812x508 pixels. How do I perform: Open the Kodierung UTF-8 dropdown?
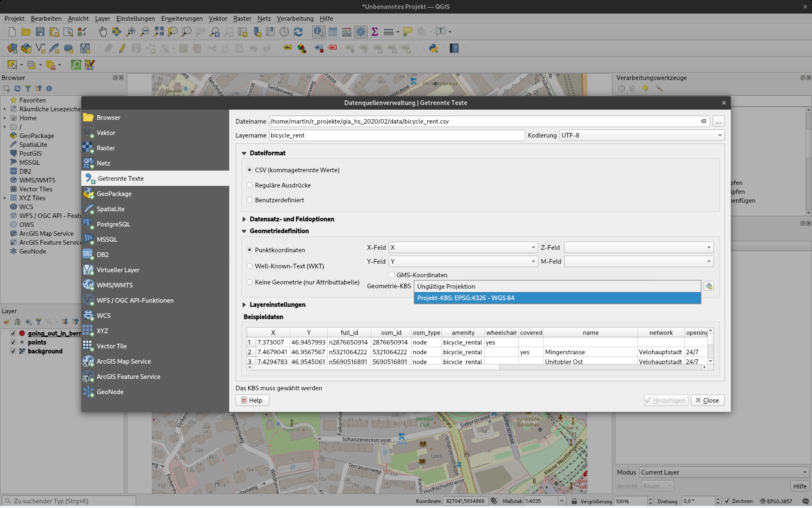coord(642,135)
